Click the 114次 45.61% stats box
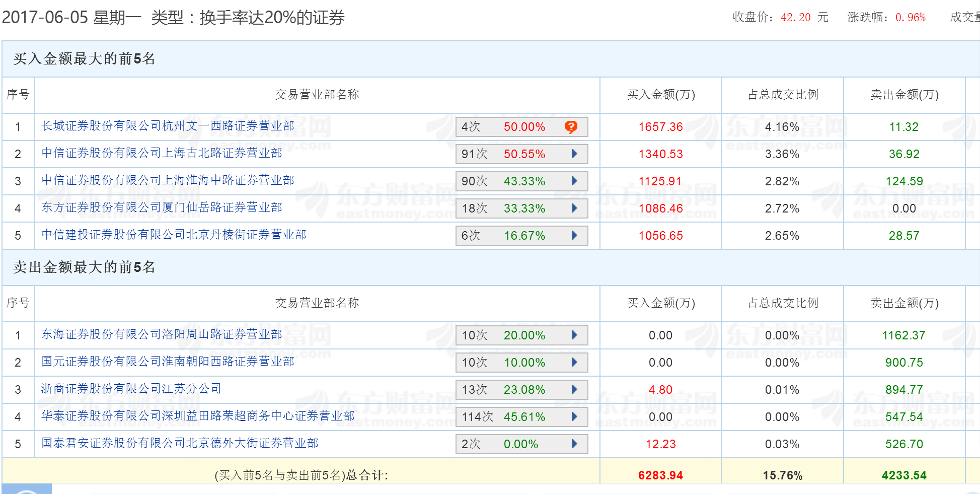Viewport: 980px width, 494px height. click(x=522, y=417)
